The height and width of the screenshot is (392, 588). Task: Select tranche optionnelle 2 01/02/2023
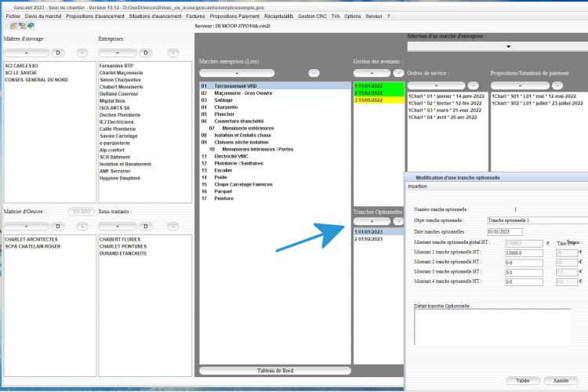(379, 239)
